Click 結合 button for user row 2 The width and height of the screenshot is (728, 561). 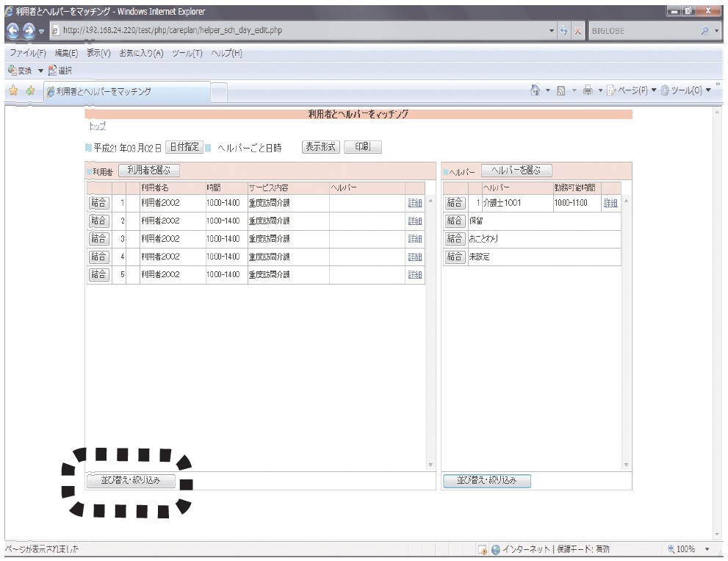point(99,221)
